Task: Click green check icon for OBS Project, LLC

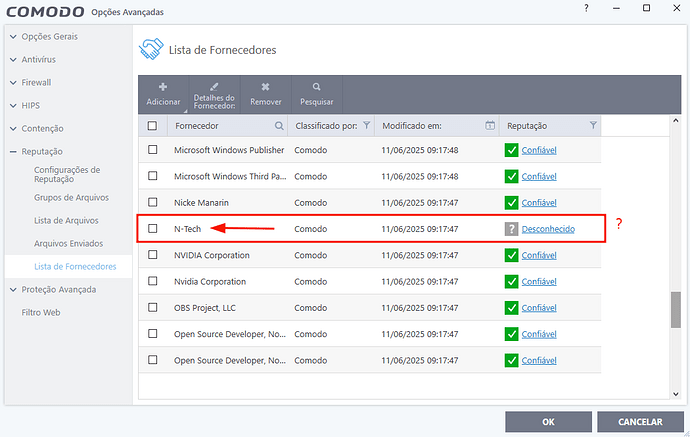Action: coord(511,308)
